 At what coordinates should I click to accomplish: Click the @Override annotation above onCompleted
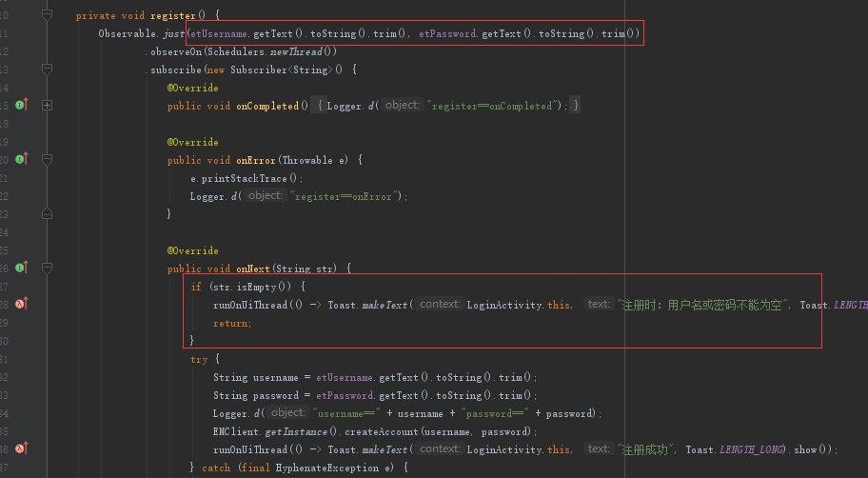point(192,88)
